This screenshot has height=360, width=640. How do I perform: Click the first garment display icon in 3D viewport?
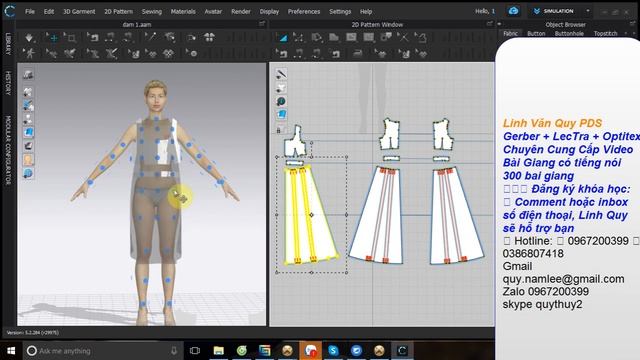[28, 75]
